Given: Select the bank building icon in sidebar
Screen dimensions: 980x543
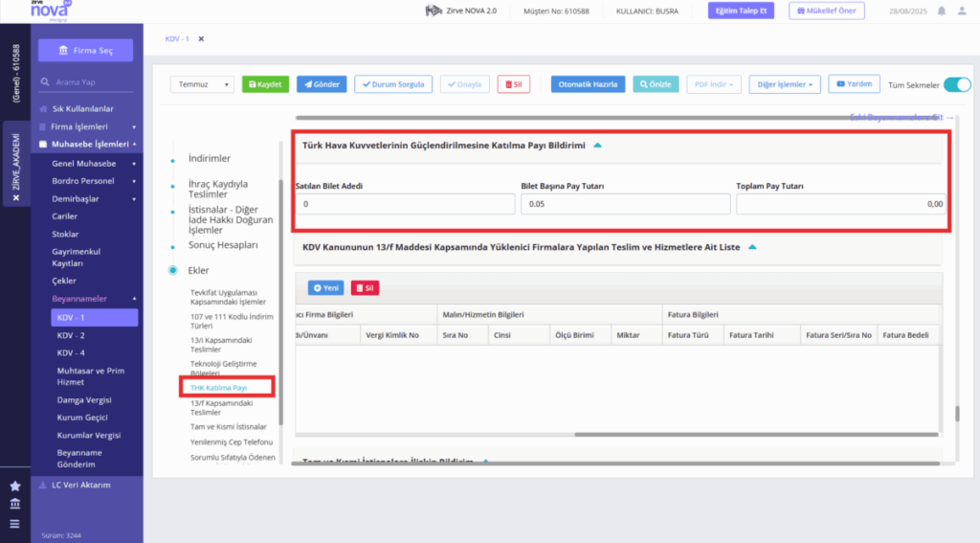Looking at the screenshot, I should pyautogui.click(x=15, y=504).
